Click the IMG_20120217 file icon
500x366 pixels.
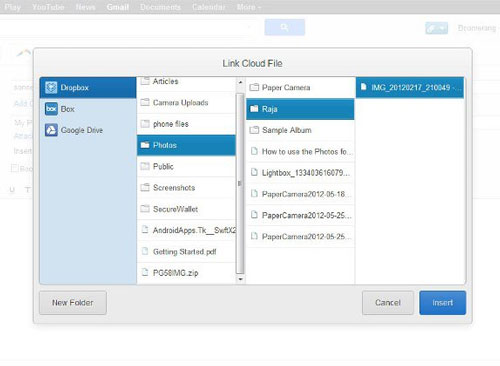coord(364,87)
